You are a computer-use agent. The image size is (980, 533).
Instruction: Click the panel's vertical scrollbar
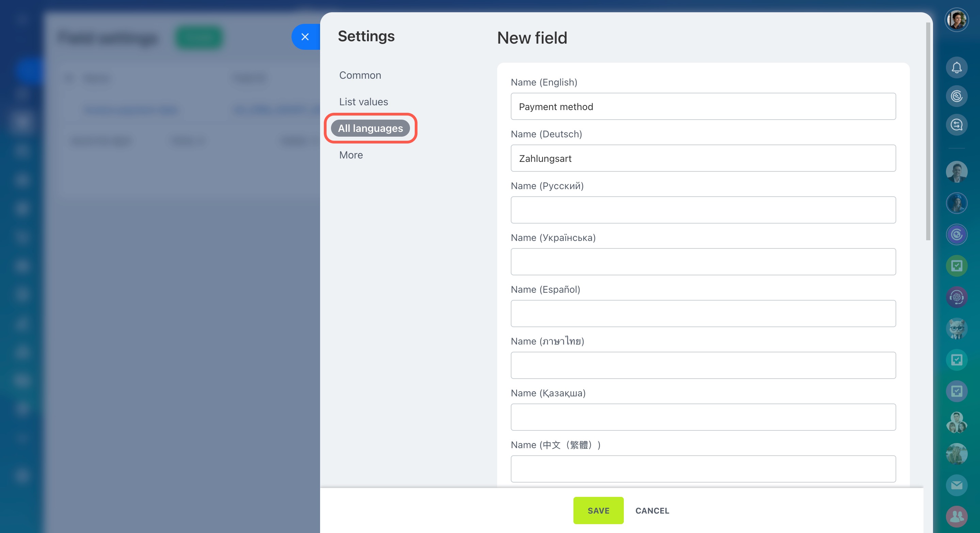[x=928, y=131]
